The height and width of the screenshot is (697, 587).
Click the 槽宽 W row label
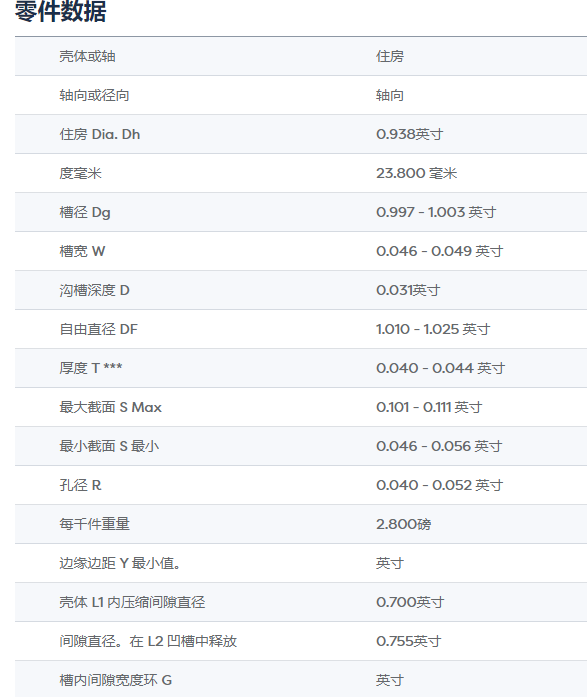pos(82,251)
